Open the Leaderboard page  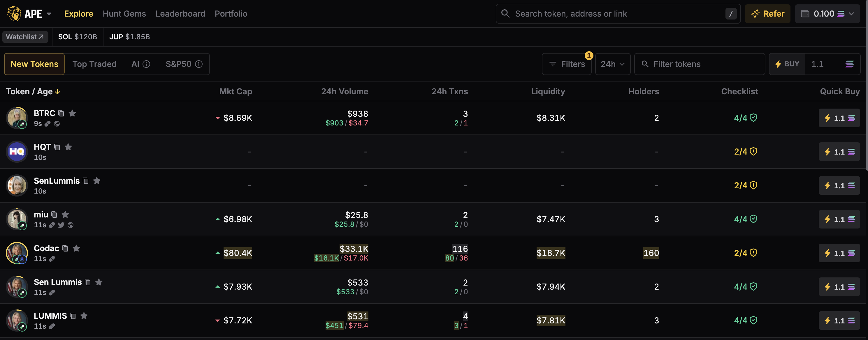pyautogui.click(x=180, y=14)
